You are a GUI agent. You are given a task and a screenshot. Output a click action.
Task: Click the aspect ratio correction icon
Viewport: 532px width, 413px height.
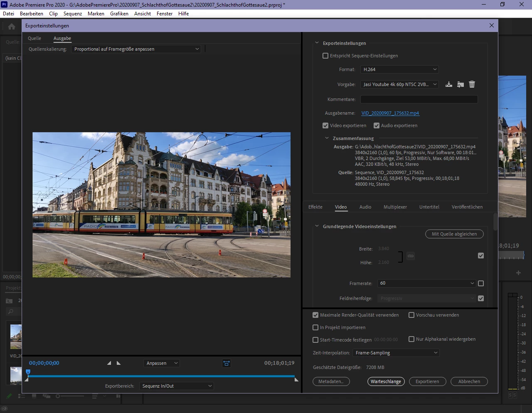pyautogui.click(x=227, y=363)
